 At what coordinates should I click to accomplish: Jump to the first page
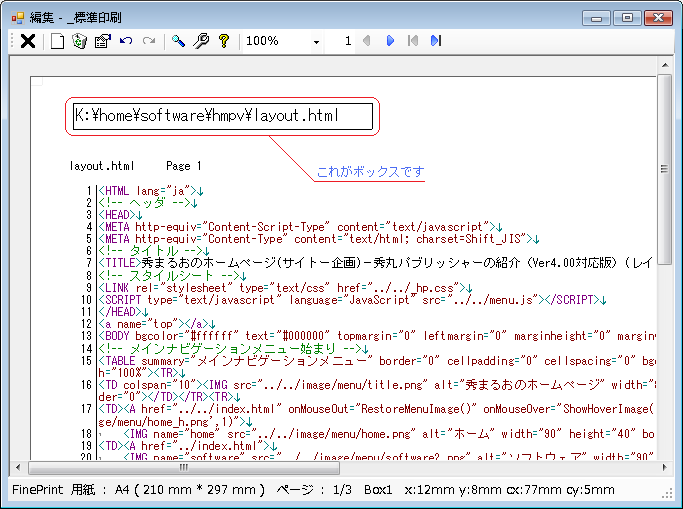click(412, 41)
